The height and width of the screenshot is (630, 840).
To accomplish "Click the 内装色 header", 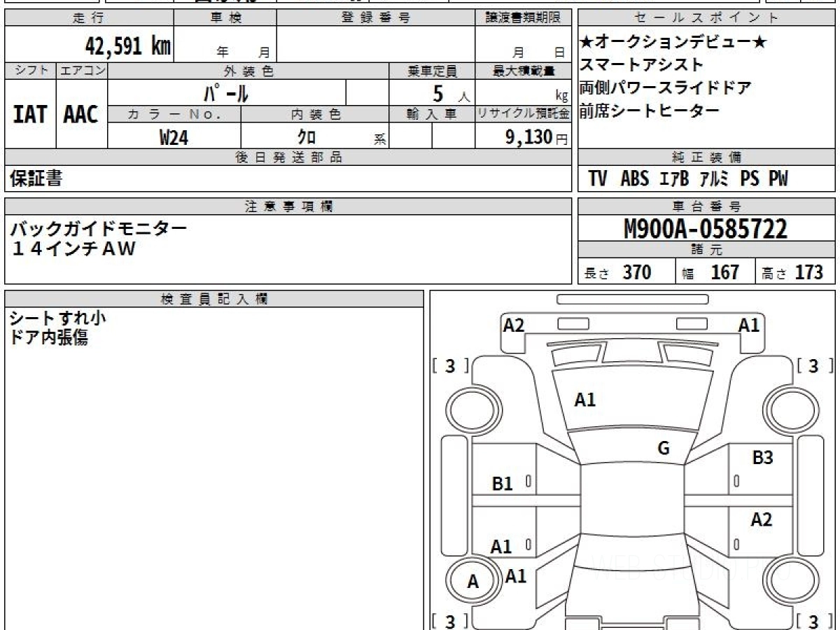I will click(315, 114).
